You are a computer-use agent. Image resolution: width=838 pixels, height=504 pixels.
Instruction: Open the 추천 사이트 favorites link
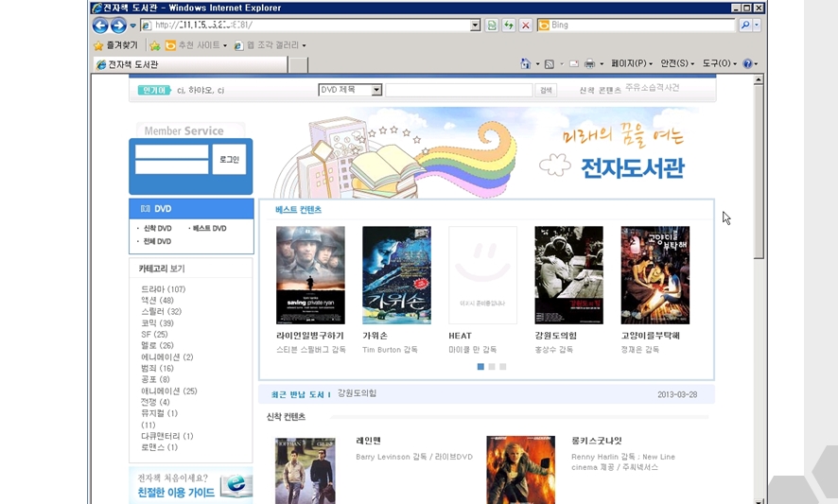[196, 45]
